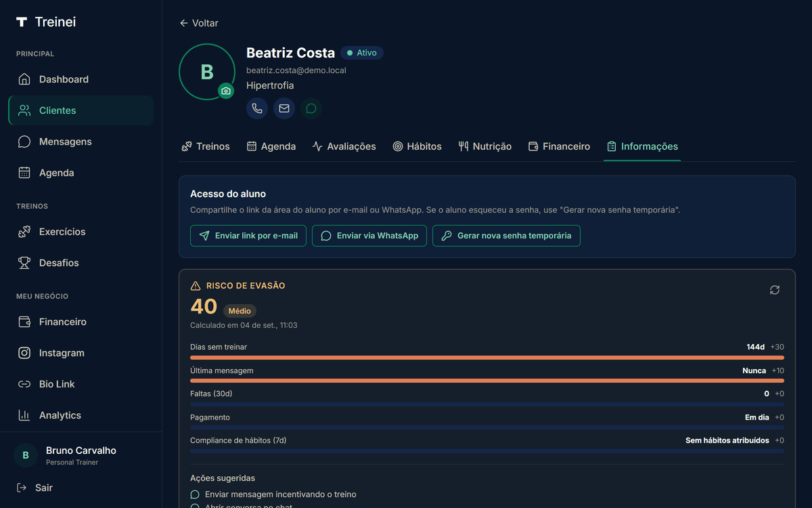This screenshot has width=812, height=508.
Task: Open Dashboard from the sidebar
Action: [x=81, y=79]
